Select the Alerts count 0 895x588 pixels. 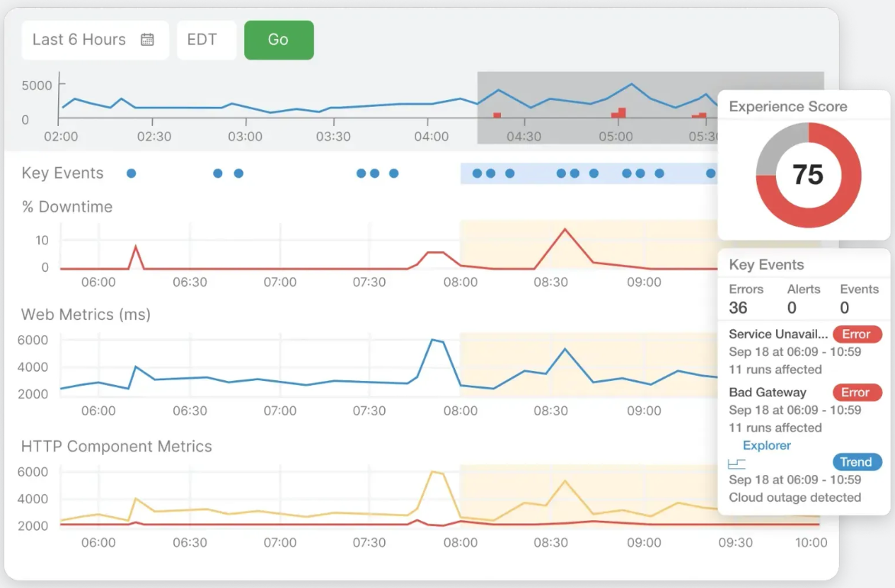coord(792,308)
